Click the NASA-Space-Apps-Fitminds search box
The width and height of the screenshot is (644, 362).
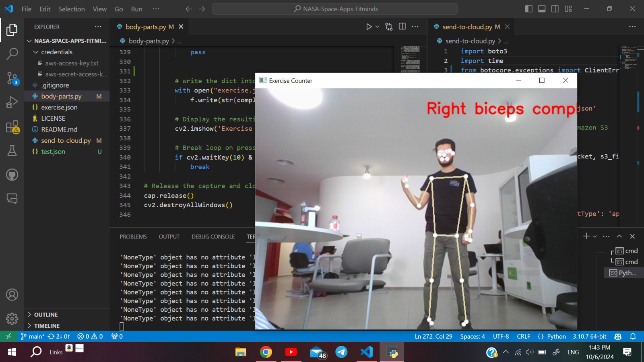[x=335, y=9]
